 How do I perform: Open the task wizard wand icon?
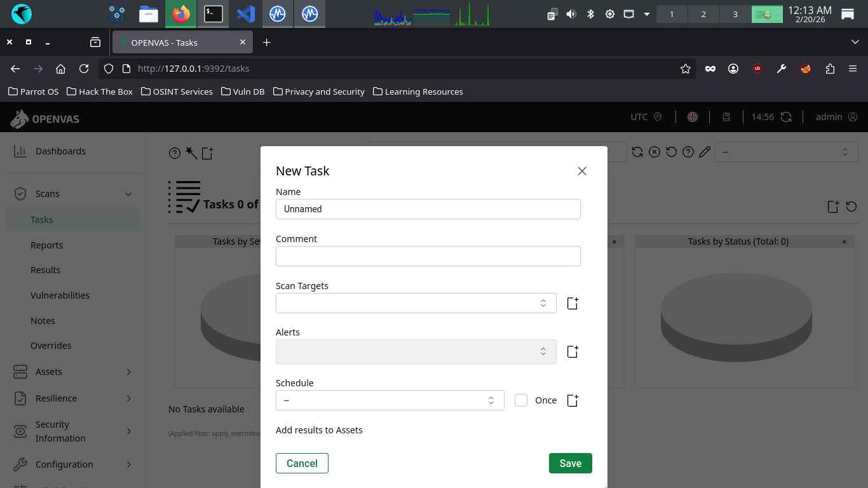191,152
